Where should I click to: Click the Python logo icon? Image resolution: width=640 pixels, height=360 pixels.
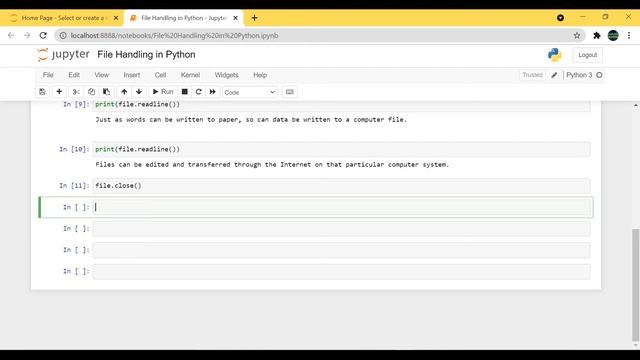coord(555,55)
